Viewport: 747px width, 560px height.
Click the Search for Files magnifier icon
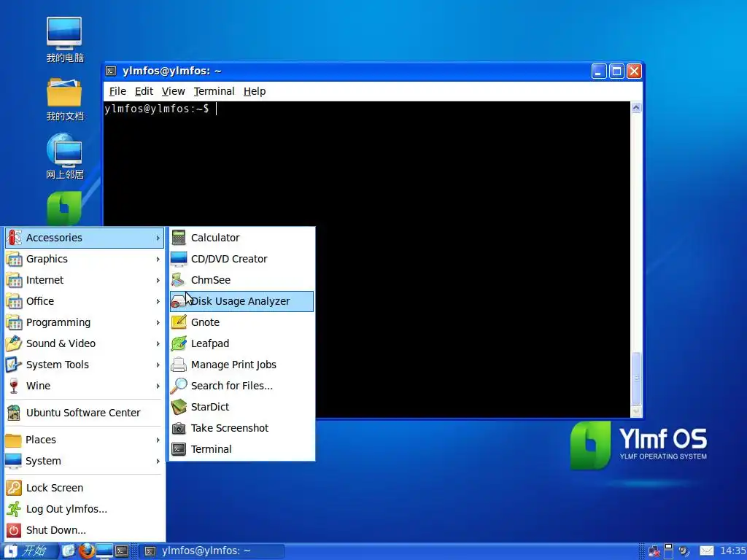179,386
